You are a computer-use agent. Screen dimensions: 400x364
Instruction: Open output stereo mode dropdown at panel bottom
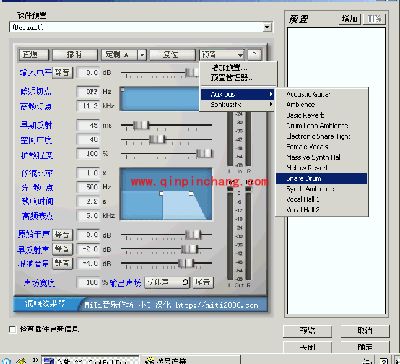pyautogui.click(x=167, y=283)
